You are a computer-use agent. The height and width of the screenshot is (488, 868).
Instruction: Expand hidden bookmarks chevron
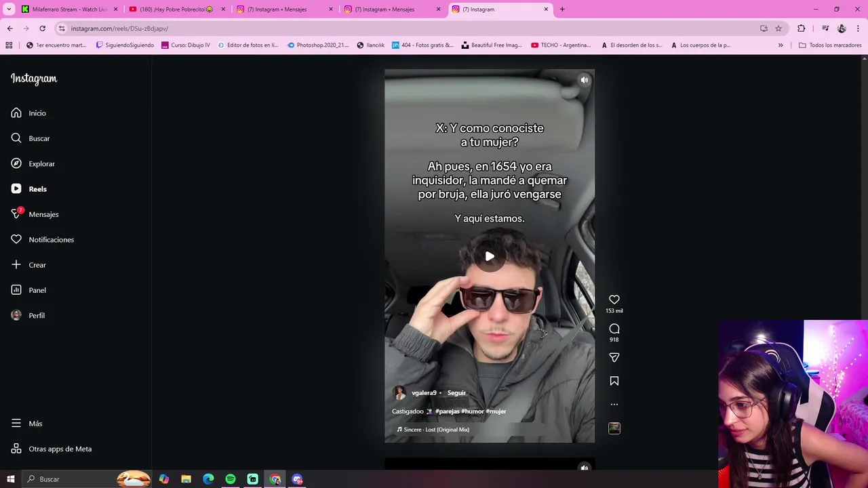coord(781,45)
